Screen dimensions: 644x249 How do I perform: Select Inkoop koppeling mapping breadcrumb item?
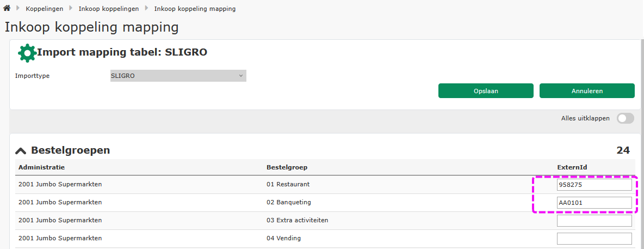pos(195,9)
